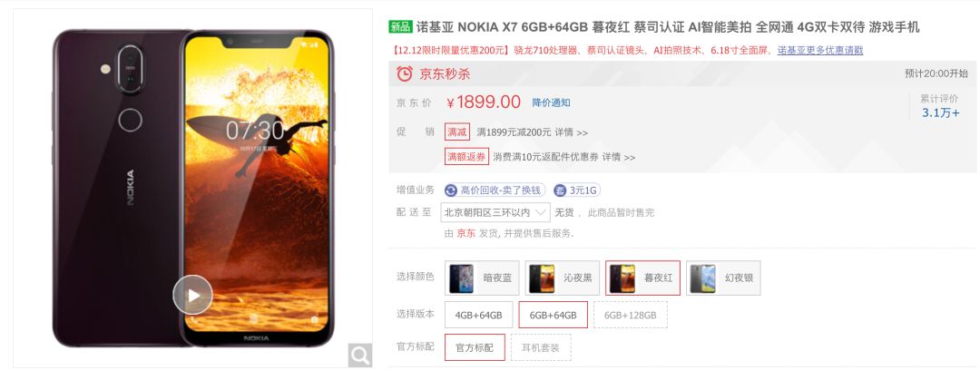Image resolution: width=980 pixels, height=370 pixels.
Task: Play the product video on the phone image
Action: pyautogui.click(x=192, y=295)
